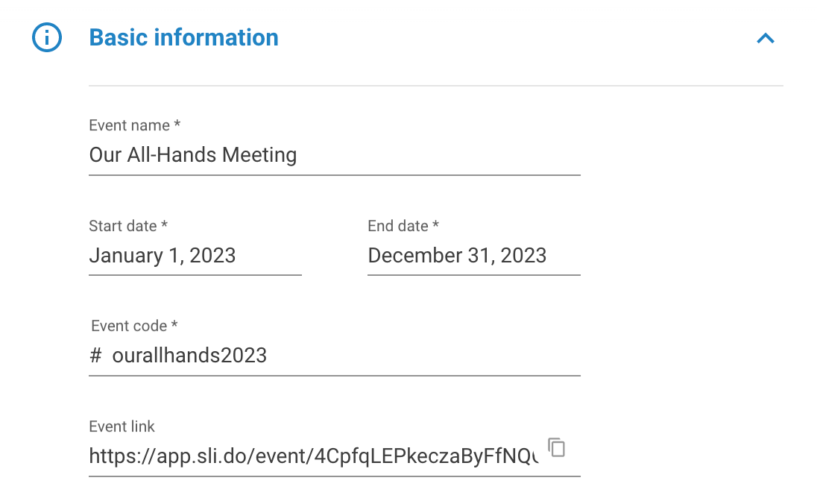Image resolution: width=817 pixels, height=504 pixels.
Task: Click the asterisk beside Event code
Action: [174, 324]
